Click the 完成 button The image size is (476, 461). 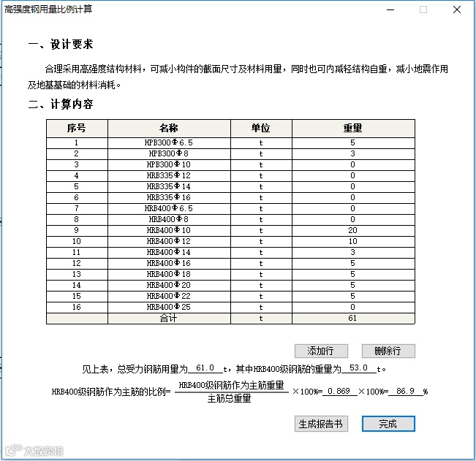[x=388, y=424]
